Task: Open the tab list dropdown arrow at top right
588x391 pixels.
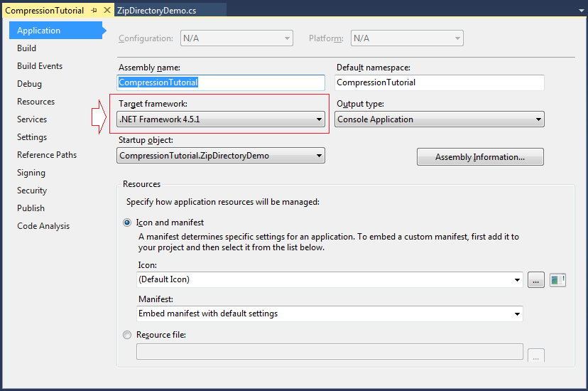Action: [581, 11]
